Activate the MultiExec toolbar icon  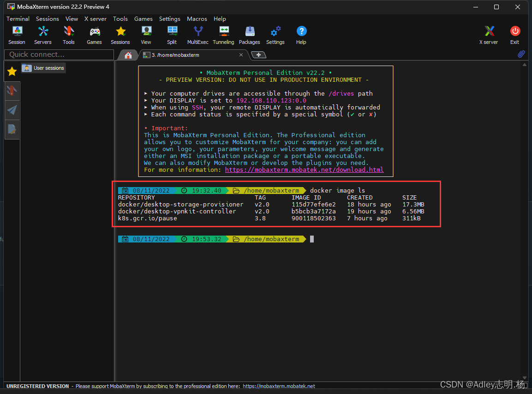[x=198, y=35]
